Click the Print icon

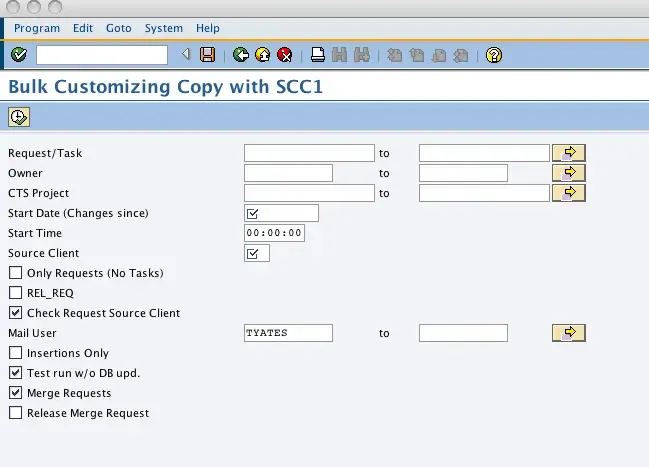(x=317, y=55)
